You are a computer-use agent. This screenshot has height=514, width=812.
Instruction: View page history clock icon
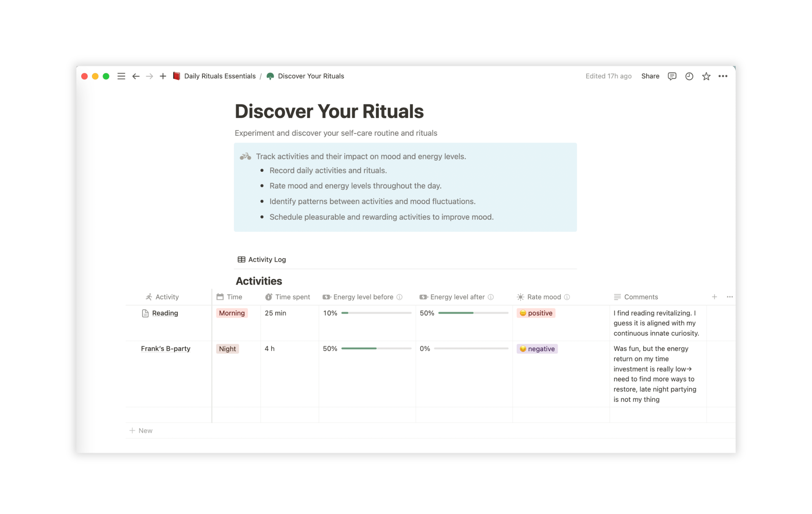689,76
